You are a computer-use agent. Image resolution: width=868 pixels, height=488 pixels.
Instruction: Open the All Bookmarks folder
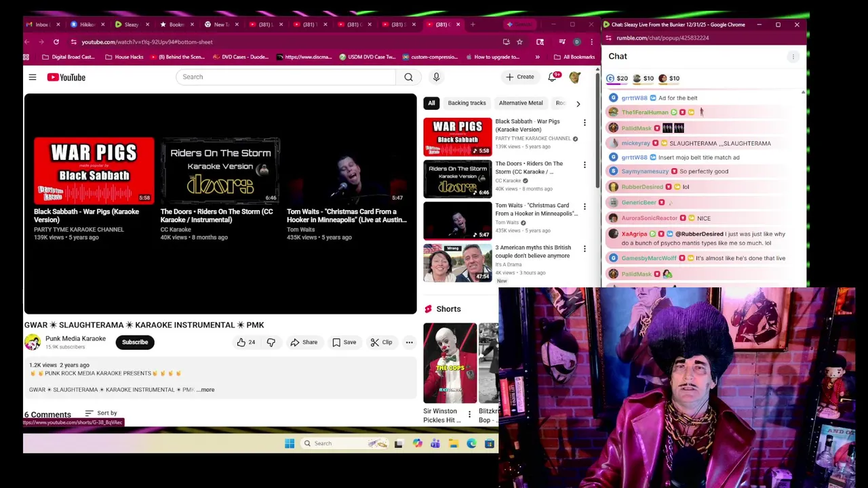(x=574, y=57)
